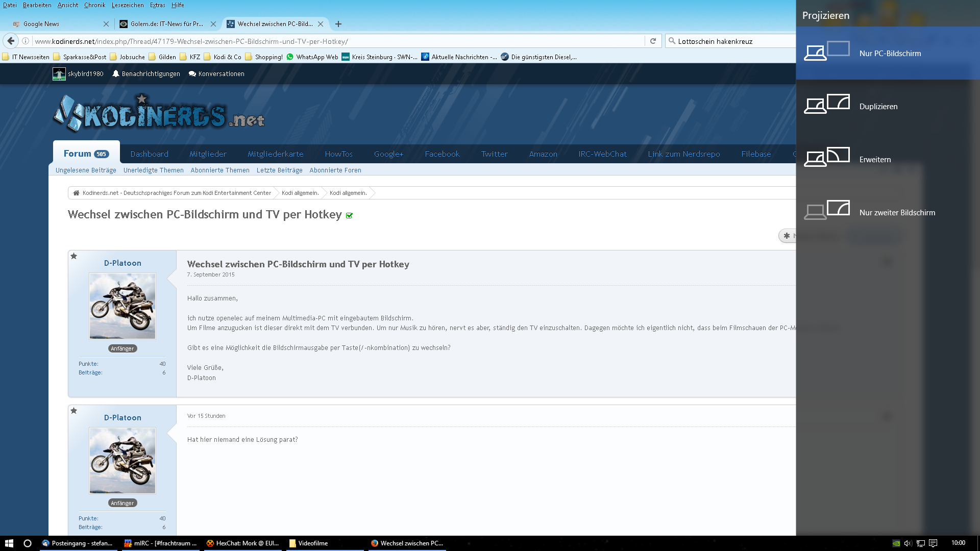Choose Erweitern display mode
The height and width of the screenshot is (551, 980).
[x=888, y=159]
